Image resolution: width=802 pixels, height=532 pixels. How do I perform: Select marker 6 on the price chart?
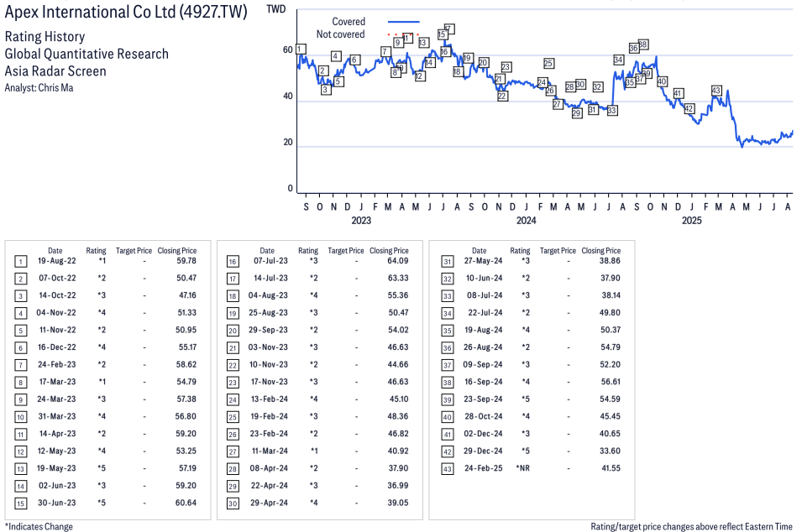pos(355,60)
